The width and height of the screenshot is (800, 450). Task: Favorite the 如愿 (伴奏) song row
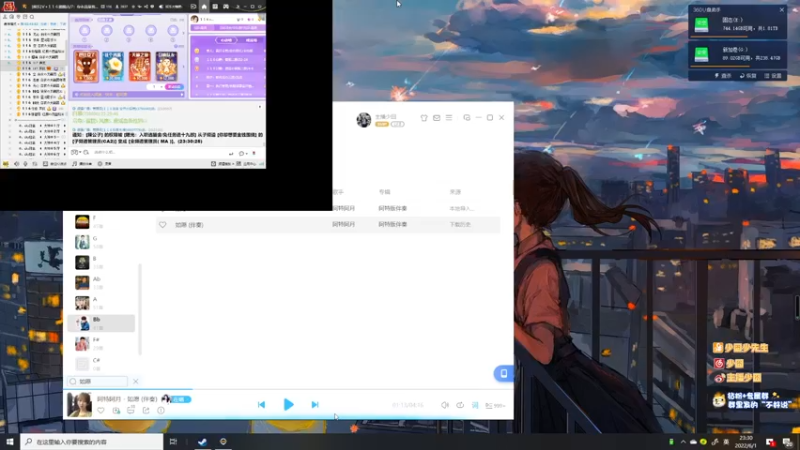coord(162,224)
